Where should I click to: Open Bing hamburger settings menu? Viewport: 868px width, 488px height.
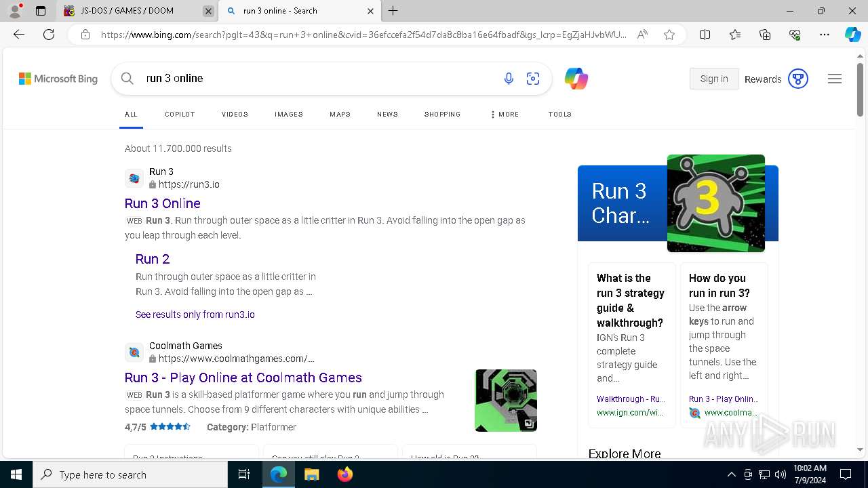click(835, 79)
